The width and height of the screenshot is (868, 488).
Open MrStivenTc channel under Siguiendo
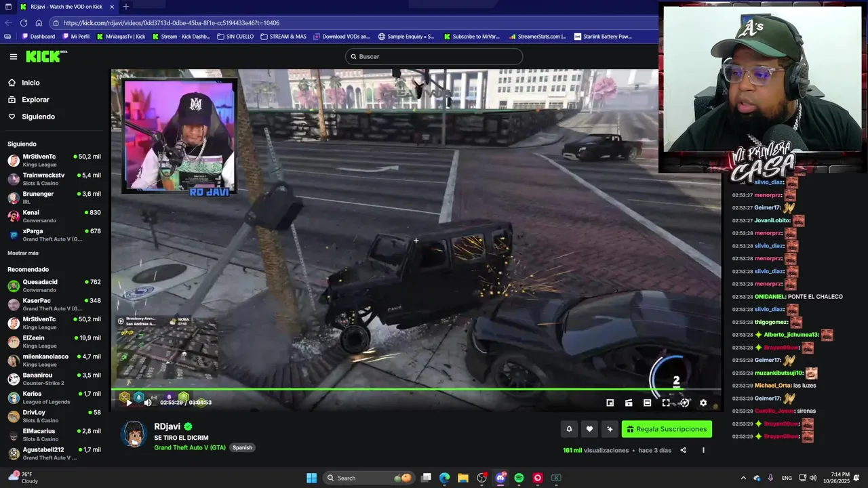click(54, 160)
